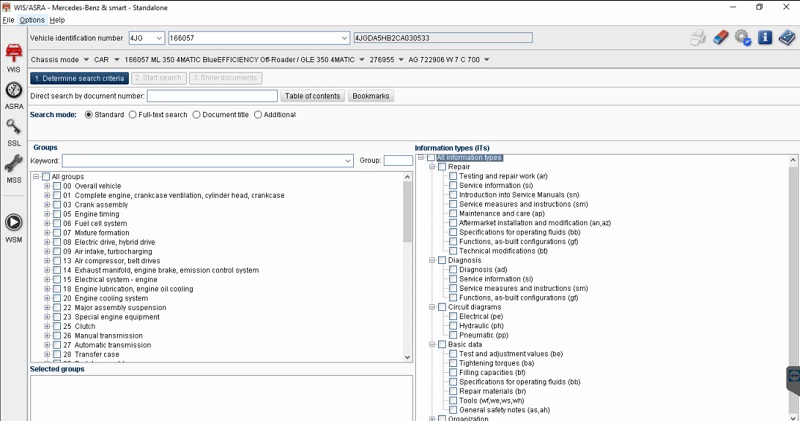Image resolution: width=800 pixels, height=421 pixels.
Task: Click the Table of contents button
Action: click(x=313, y=96)
